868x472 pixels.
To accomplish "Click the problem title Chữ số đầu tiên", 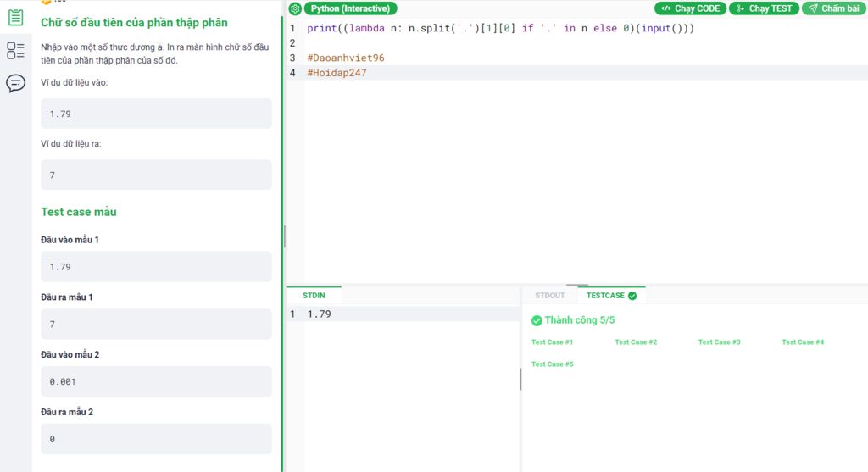I will (x=134, y=23).
